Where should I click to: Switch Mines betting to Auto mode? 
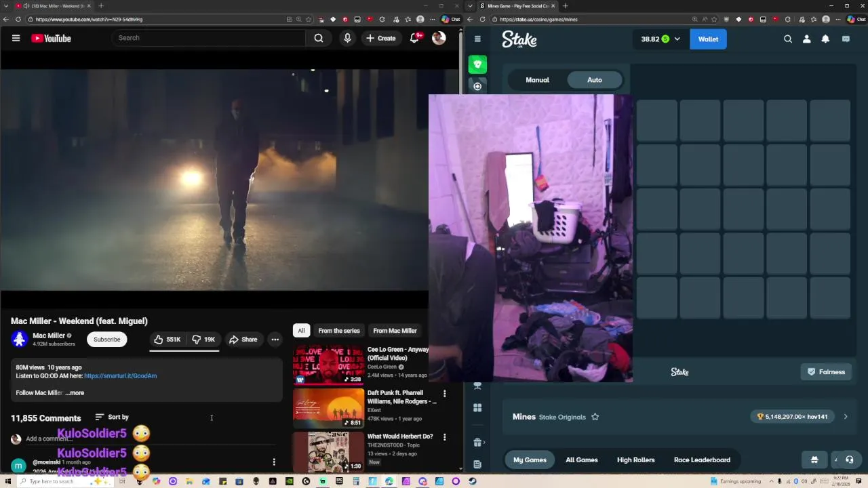tap(595, 80)
